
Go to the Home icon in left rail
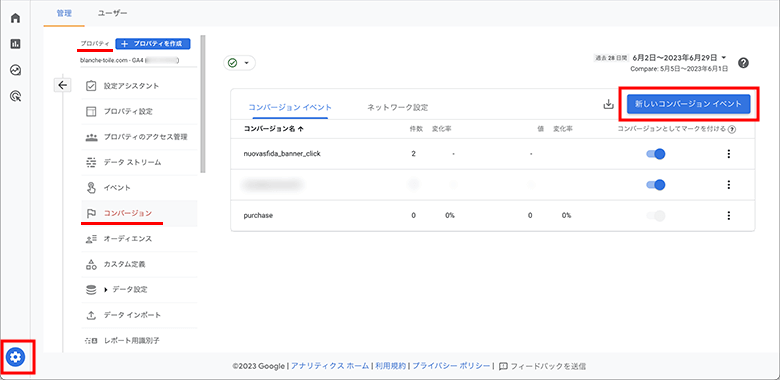pos(15,18)
